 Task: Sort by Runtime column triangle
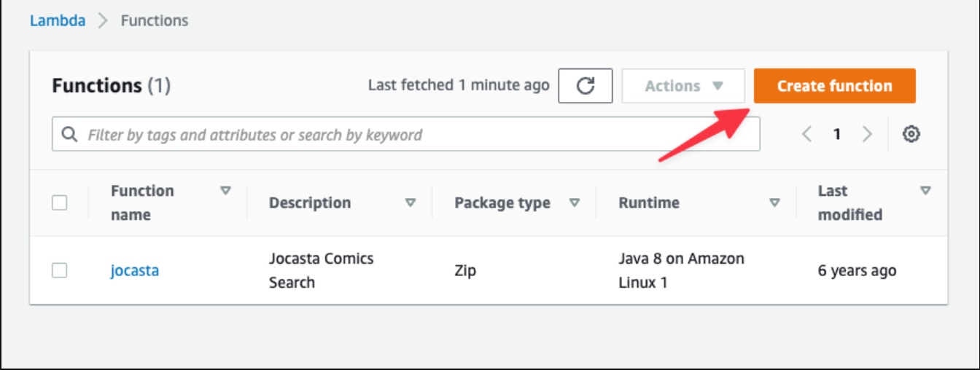tap(775, 203)
